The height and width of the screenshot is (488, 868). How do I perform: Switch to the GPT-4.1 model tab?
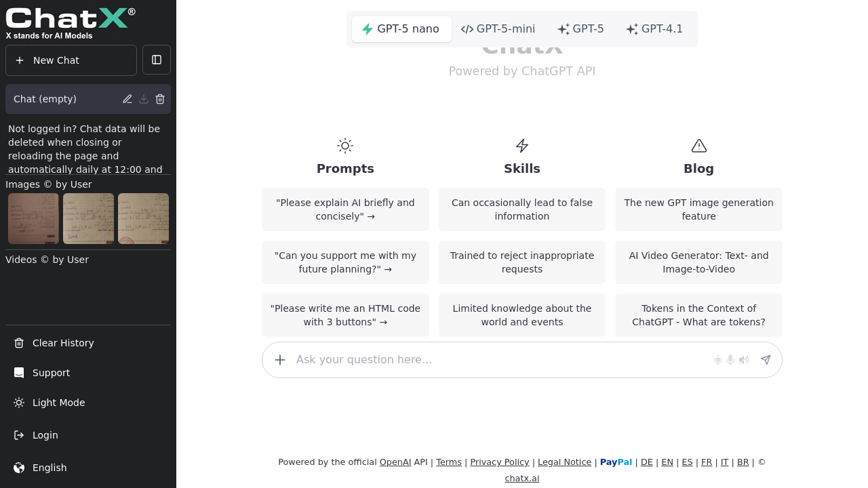pyautogui.click(x=654, y=29)
